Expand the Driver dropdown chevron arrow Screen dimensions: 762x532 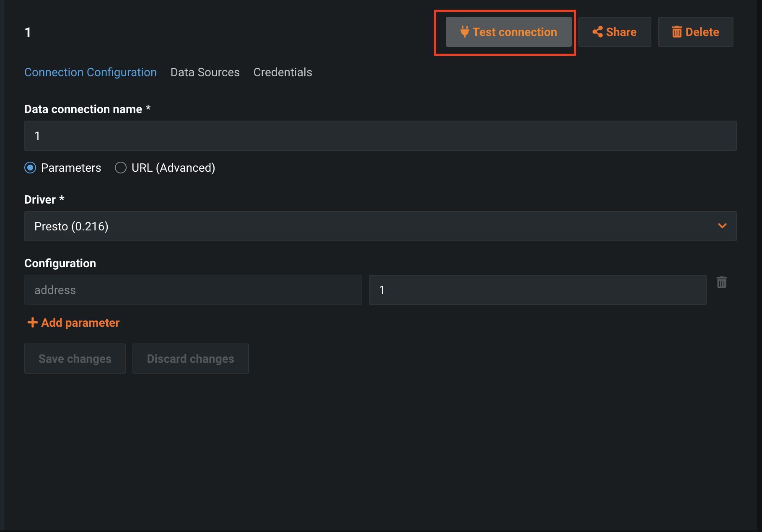[722, 226]
